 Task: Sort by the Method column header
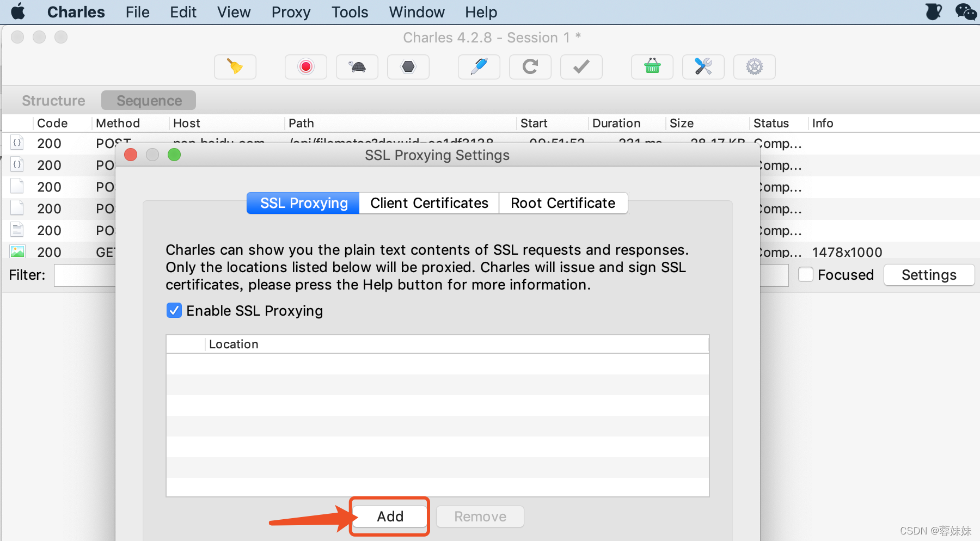[118, 123]
